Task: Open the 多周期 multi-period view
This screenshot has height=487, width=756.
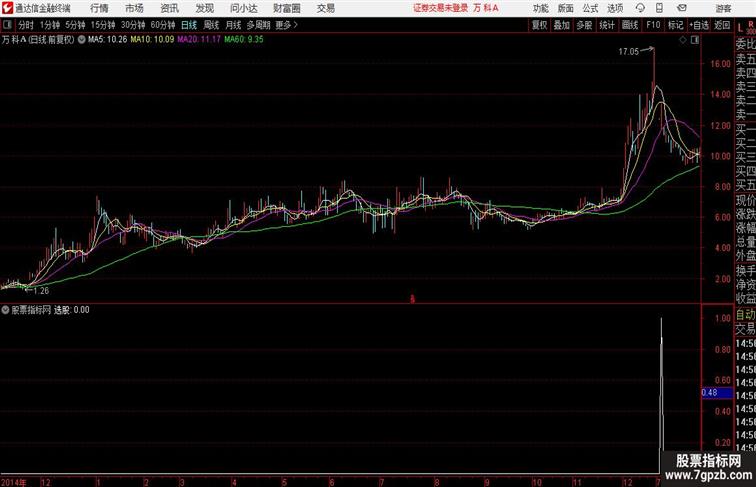Action: coord(259,25)
